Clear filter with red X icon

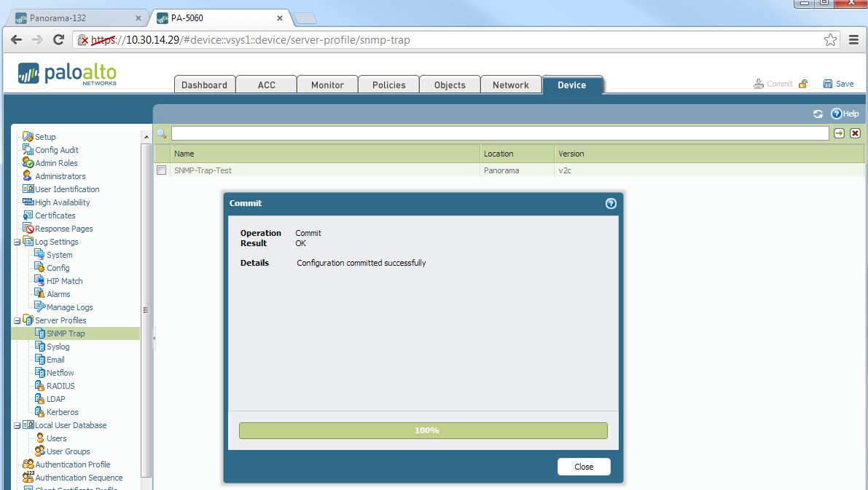coord(856,133)
